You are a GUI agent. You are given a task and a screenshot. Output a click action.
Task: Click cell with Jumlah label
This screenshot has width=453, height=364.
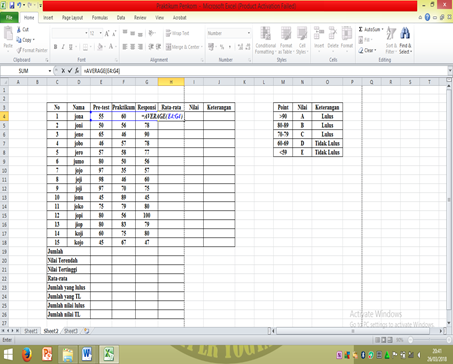coord(68,251)
